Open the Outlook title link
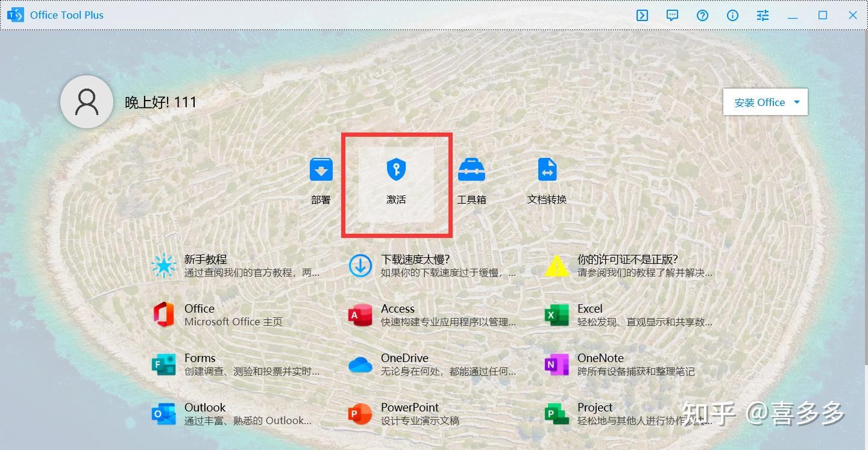Image resolution: width=868 pixels, height=450 pixels. click(x=205, y=407)
